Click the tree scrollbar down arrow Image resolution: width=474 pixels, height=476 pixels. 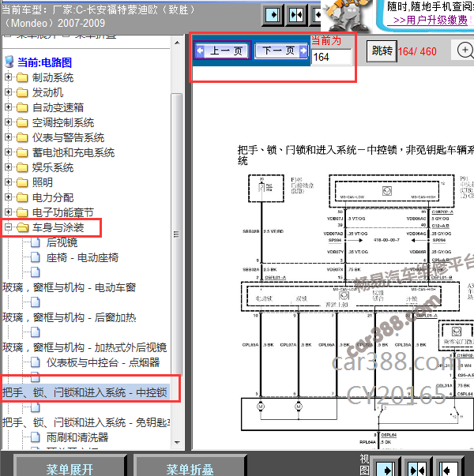tap(177, 443)
